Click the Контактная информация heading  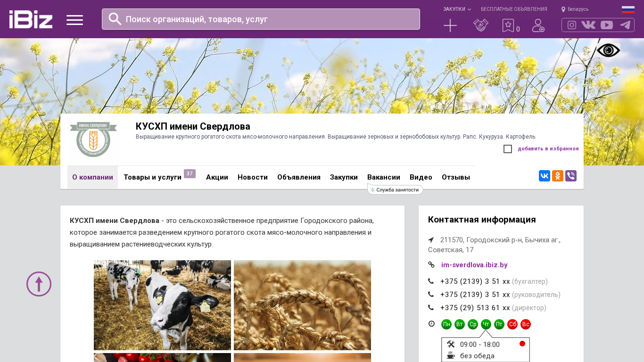tap(482, 220)
